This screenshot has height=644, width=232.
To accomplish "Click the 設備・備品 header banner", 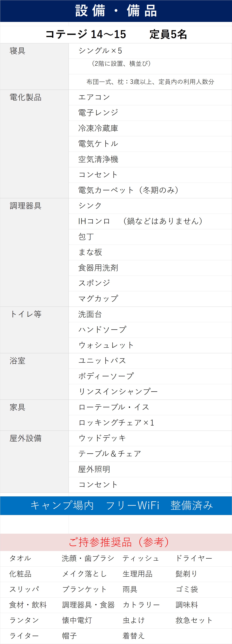I will (x=116, y=11).
